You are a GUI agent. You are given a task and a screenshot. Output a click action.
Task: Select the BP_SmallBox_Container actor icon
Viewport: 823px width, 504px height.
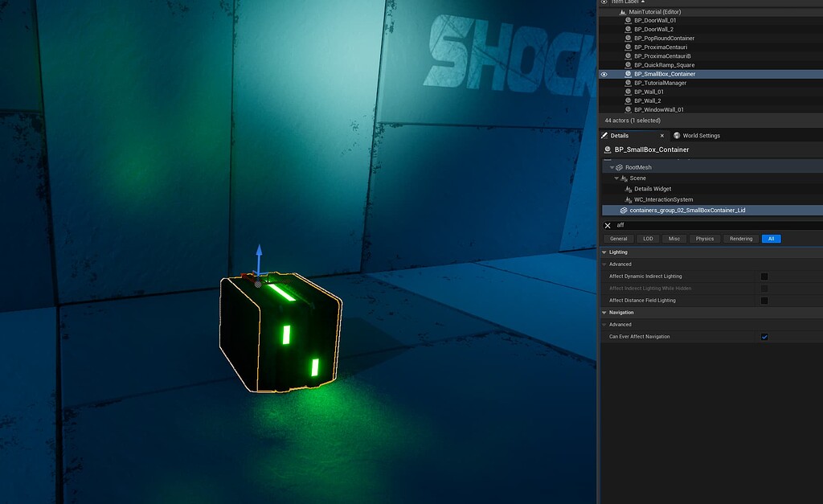click(x=628, y=74)
